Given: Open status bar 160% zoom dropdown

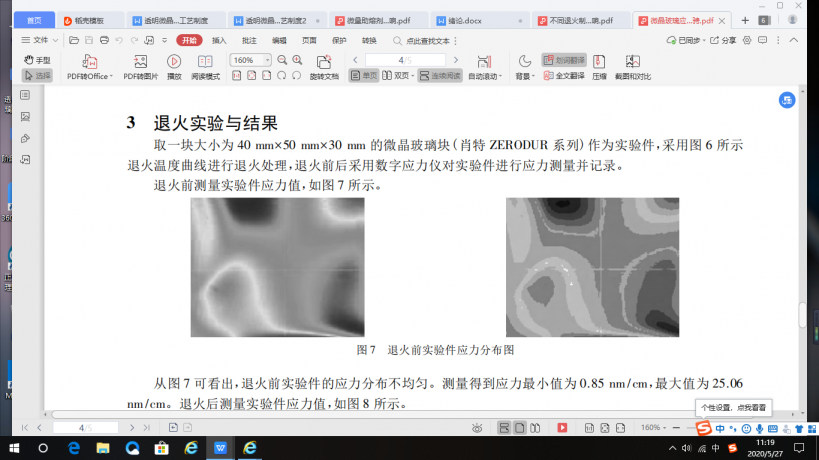Looking at the screenshot, I should pyautogui.click(x=653, y=428).
